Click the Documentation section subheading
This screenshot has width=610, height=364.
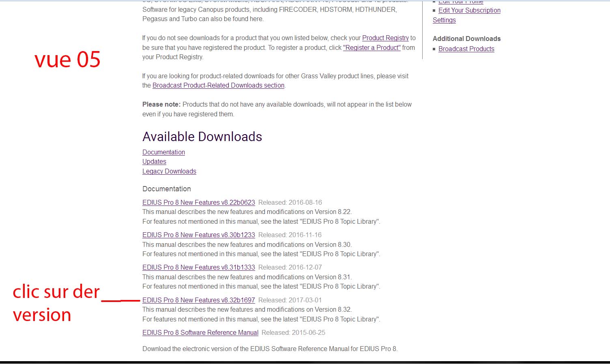[166, 189]
